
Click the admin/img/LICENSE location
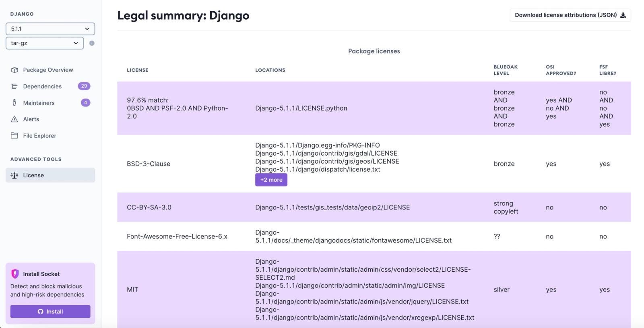click(350, 285)
